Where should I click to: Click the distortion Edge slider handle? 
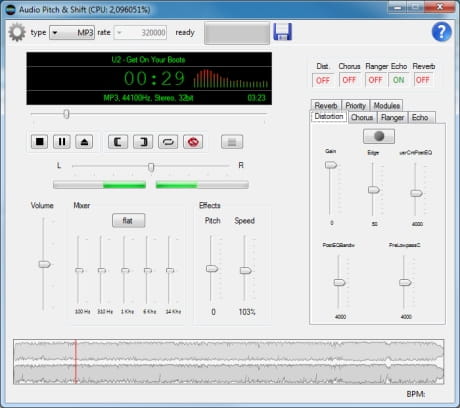click(x=374, y=190)
